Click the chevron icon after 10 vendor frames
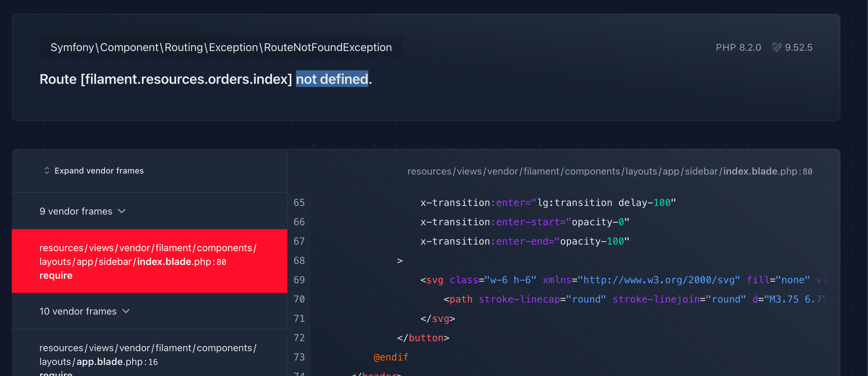Image resolution: width=868 pixels, height=376 pixels. click(126, 311)
